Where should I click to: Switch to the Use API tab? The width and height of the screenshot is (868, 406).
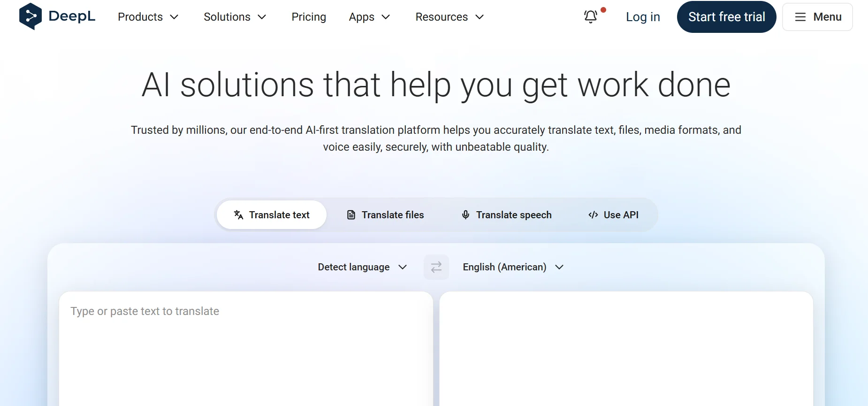[x=614, y=215]
